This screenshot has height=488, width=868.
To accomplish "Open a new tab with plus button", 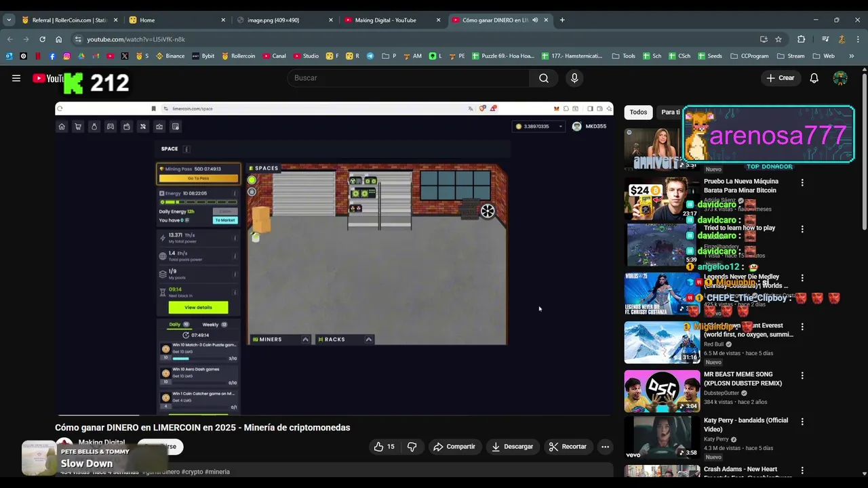I will tap(562, 20).
